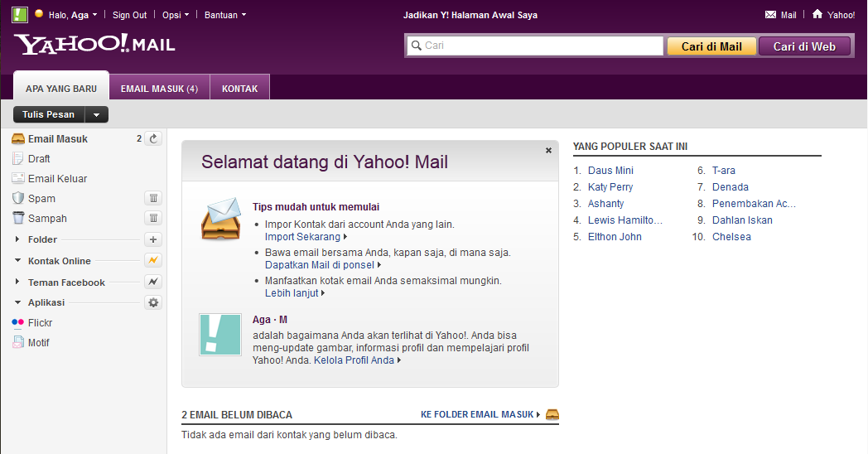Switch to the Apa Yang Baru tab
The image size is (868, 454).
61,88
